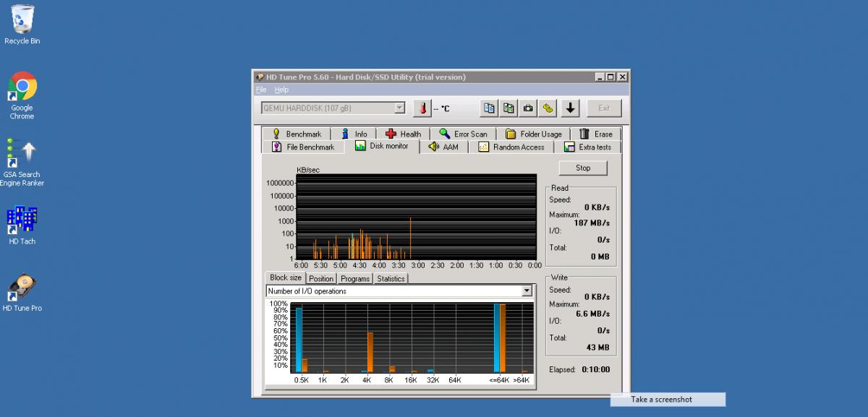Select the Block size sub-tab
The width and height of the screenshot is (868, 417).
(x=285, y=278)
